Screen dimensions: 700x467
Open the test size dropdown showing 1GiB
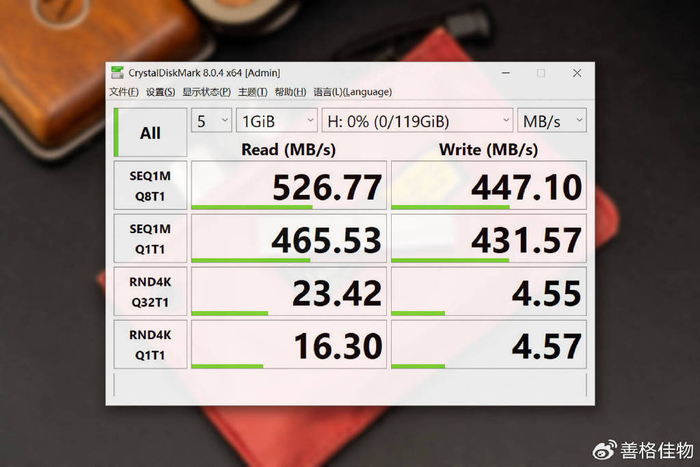point(277,121)
